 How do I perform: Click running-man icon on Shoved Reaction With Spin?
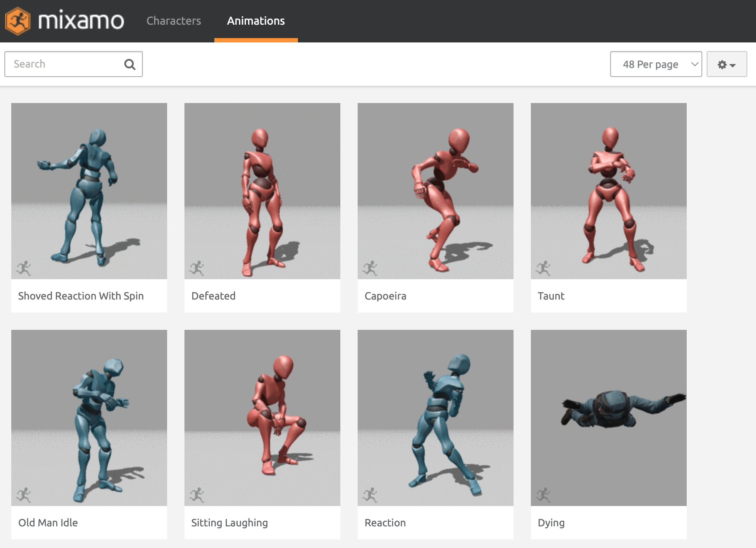24,268
